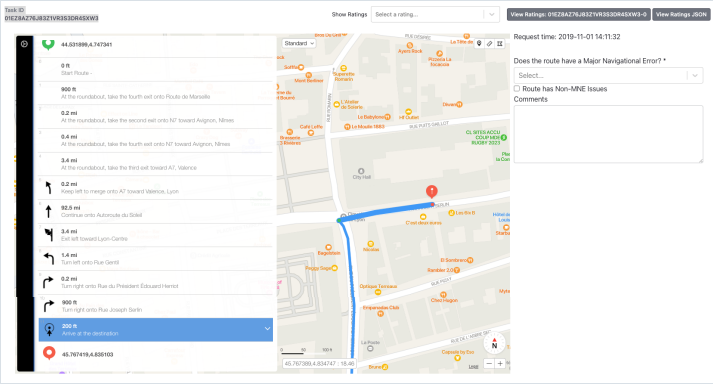Collapse the Arrive at the destination step
This screenshot has height=385, width=713.
pyautogui.click(x=267, y=329)
